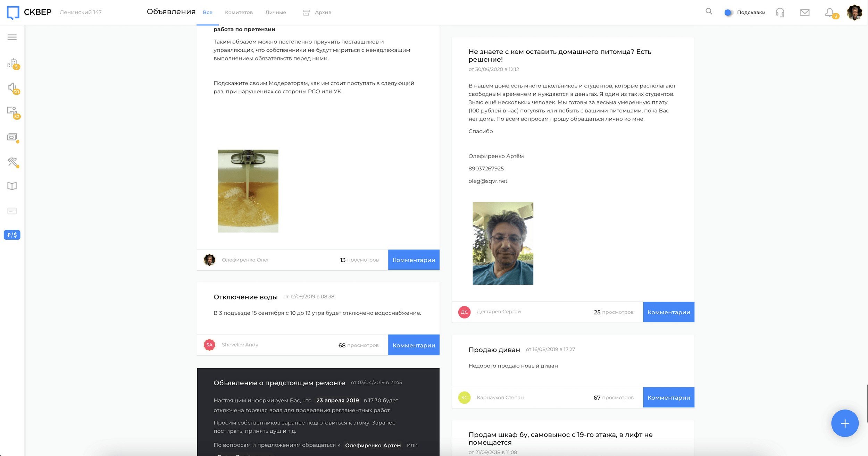The width and height of the screenshot is (868, 456).
Task: Toggle the Подсказки hints switch
Action: (x=728, y=12)
